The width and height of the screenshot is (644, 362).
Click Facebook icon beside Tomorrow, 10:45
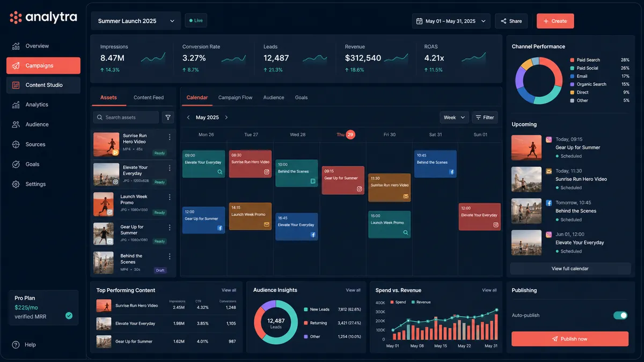[549, 203]
